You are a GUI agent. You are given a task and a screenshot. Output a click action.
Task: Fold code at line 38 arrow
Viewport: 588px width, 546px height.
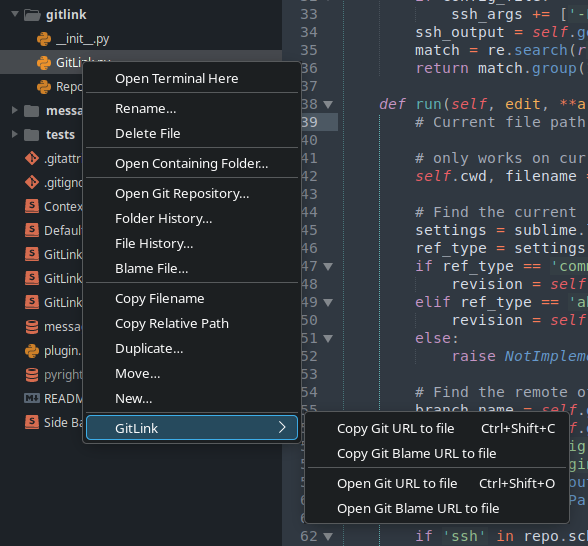(328, 105)
